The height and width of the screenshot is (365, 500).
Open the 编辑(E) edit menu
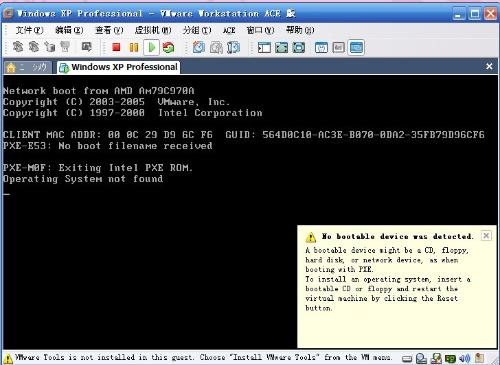point(69,30)
